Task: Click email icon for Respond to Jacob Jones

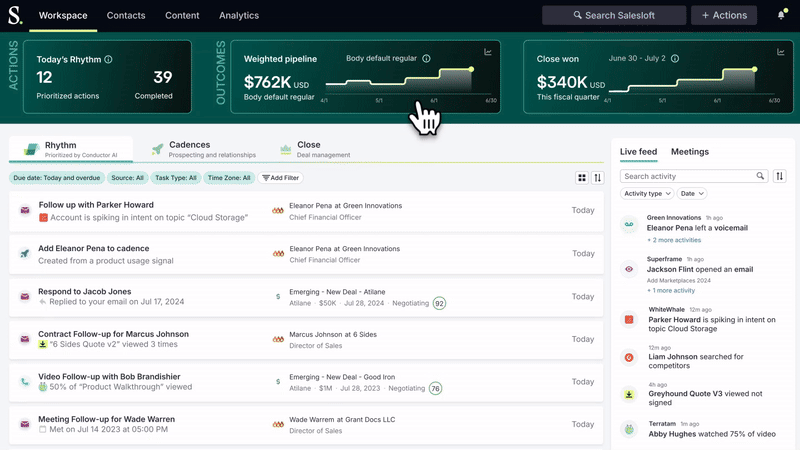Action: click(x=24, y=296)
